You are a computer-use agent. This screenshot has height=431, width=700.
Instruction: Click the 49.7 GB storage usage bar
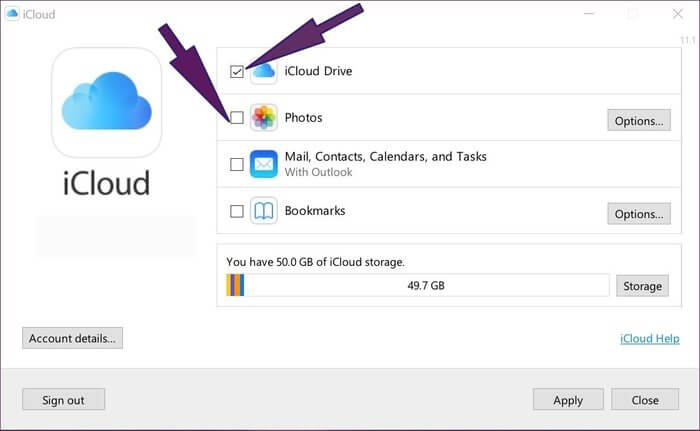point(418,286)
